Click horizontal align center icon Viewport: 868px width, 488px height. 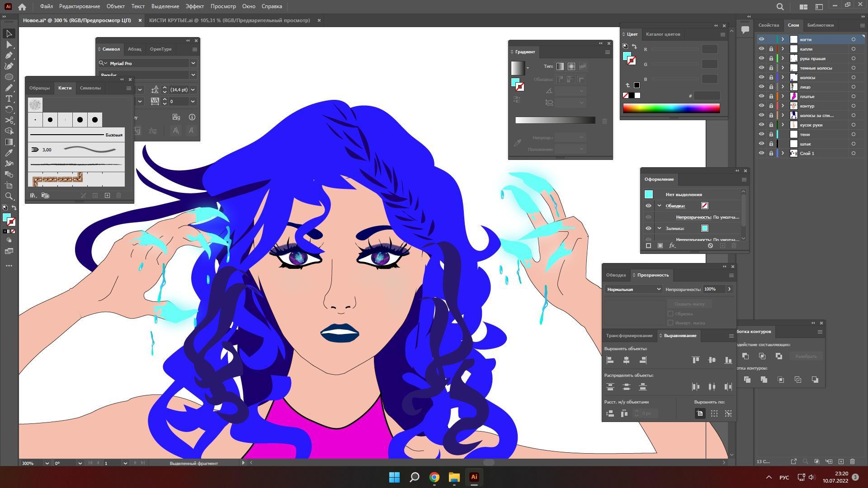click(x=626, y=360)
